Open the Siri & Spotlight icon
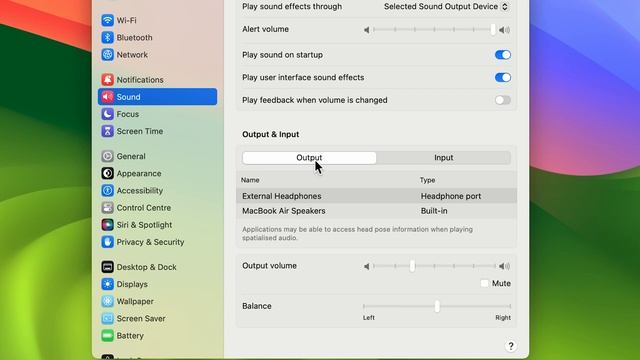This screenshot has height=360, width=640. pos(107,224)
